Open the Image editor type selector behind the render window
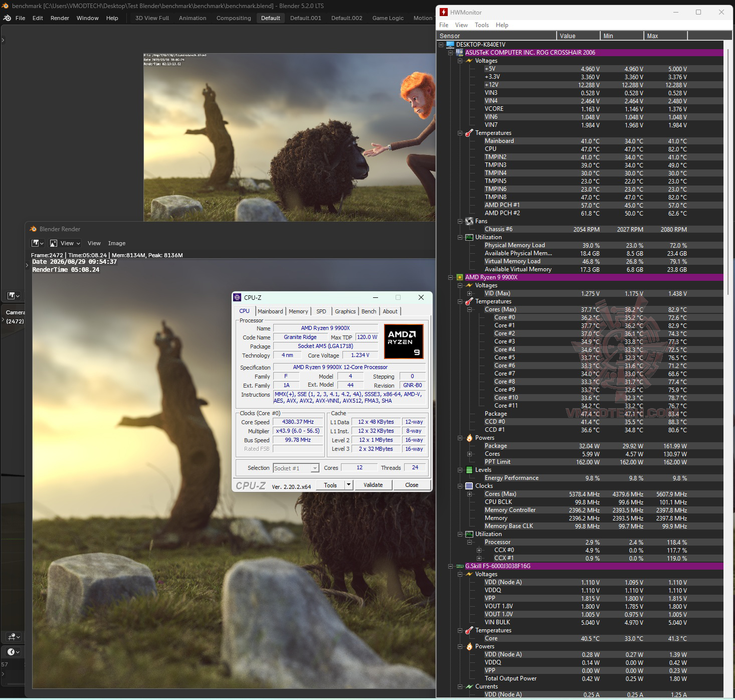The image size is (735, 700). tap(13, 296)
